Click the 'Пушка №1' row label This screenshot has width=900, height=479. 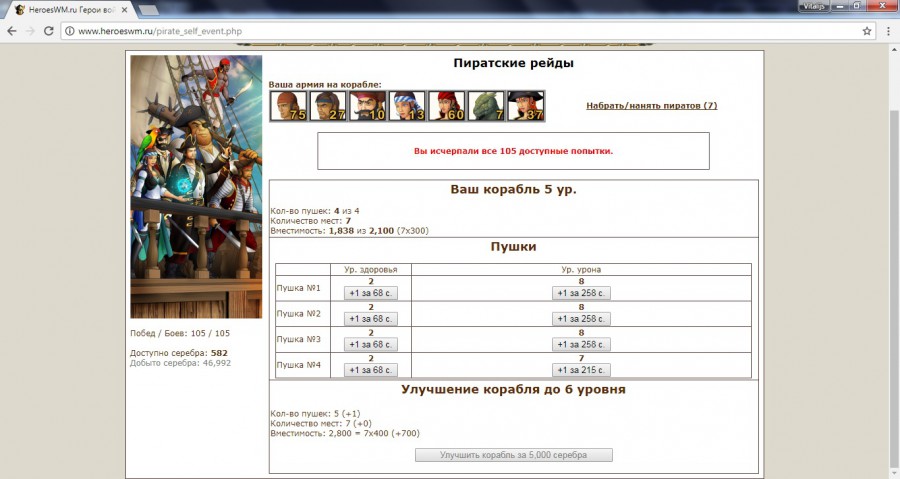pos(298,288)
